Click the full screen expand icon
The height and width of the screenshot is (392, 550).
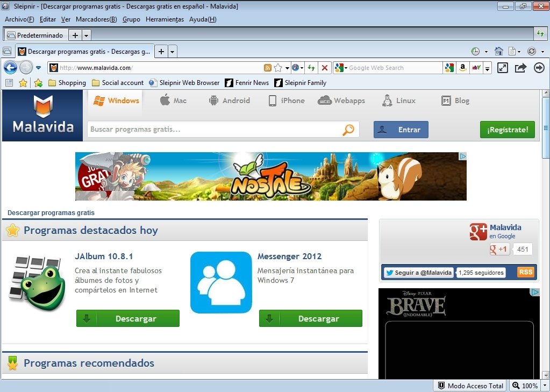click(503, 68)
